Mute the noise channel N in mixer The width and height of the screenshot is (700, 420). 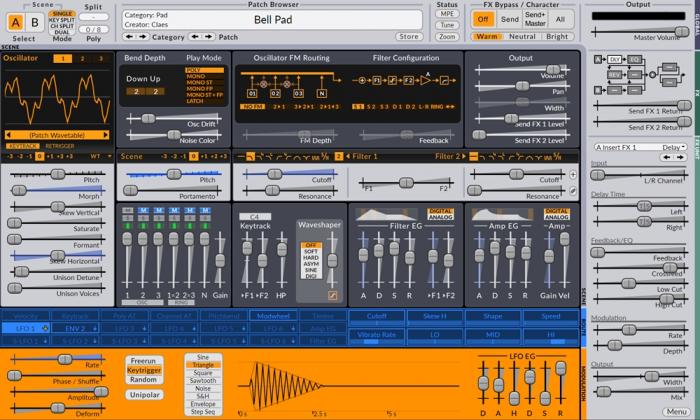[x=205, y=210]
